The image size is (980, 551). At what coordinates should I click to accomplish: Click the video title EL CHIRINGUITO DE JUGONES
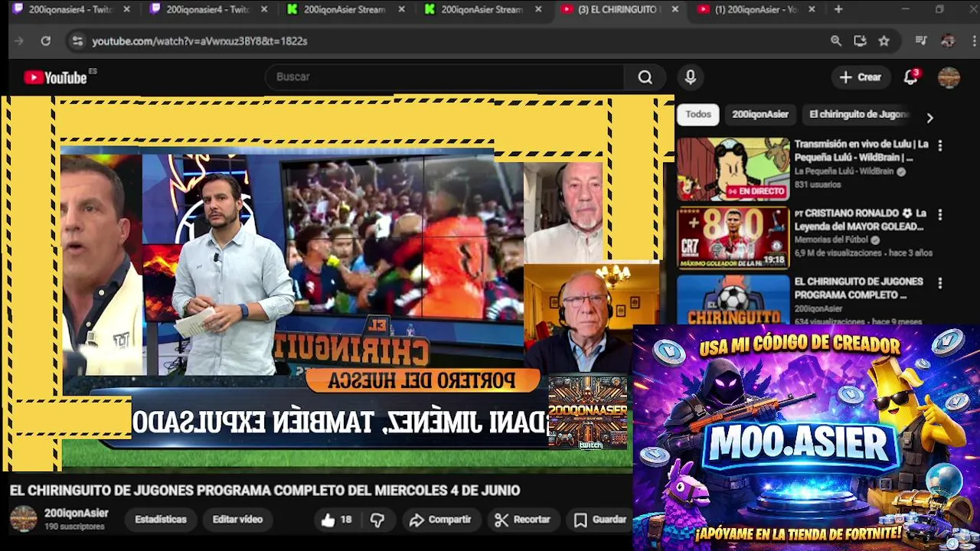pyautogui.click(x=265, y=491)
